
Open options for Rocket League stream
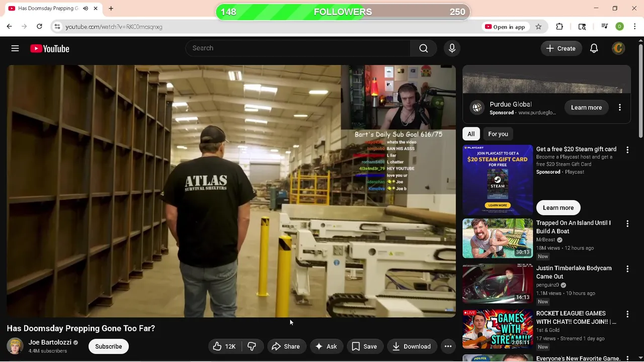627,314
